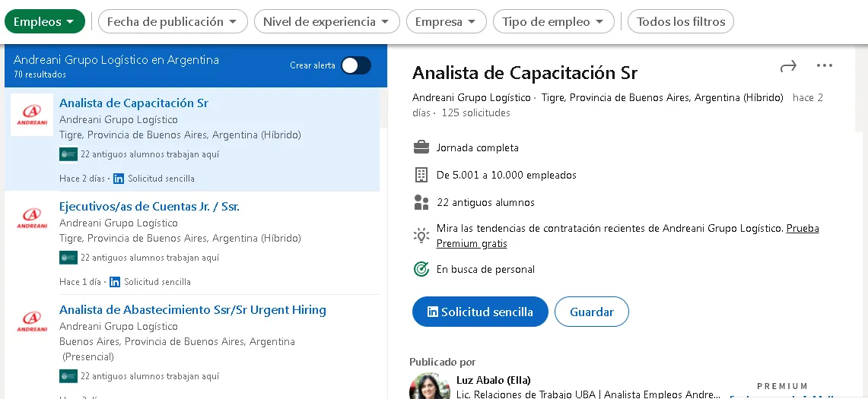Click the target icon beside En busca de personal
This screenshot has width=868, height=399.
pos(421,270)
